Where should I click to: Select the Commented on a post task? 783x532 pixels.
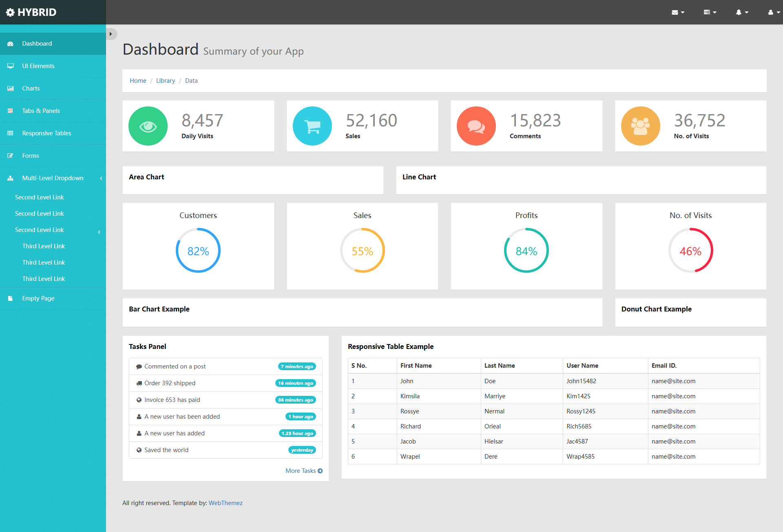click(226, 366)
